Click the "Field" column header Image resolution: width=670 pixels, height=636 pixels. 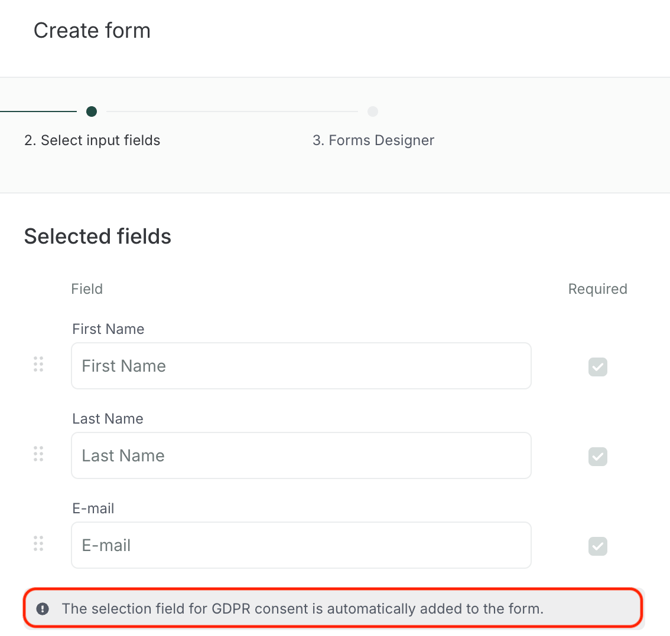pyautogui.click(x=87, y=289)
